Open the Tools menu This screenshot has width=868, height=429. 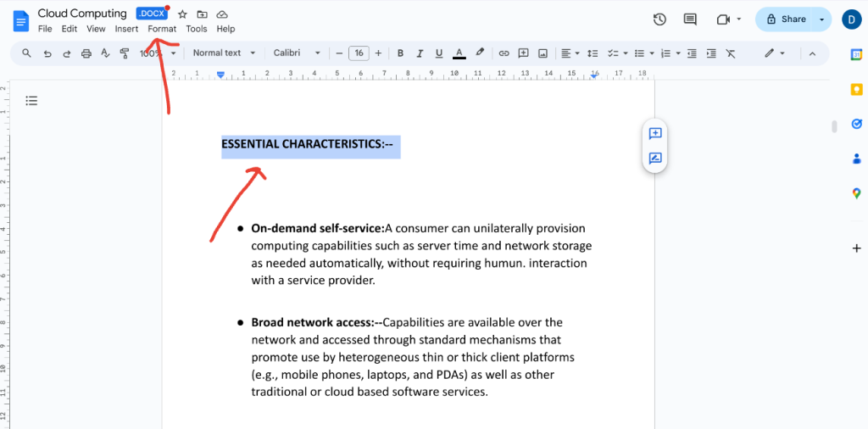[197, 29]
